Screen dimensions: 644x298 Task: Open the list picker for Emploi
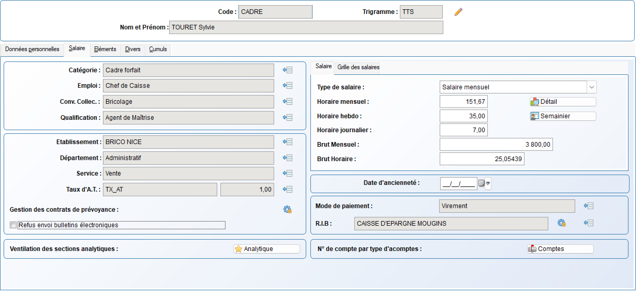coord(288,85)
